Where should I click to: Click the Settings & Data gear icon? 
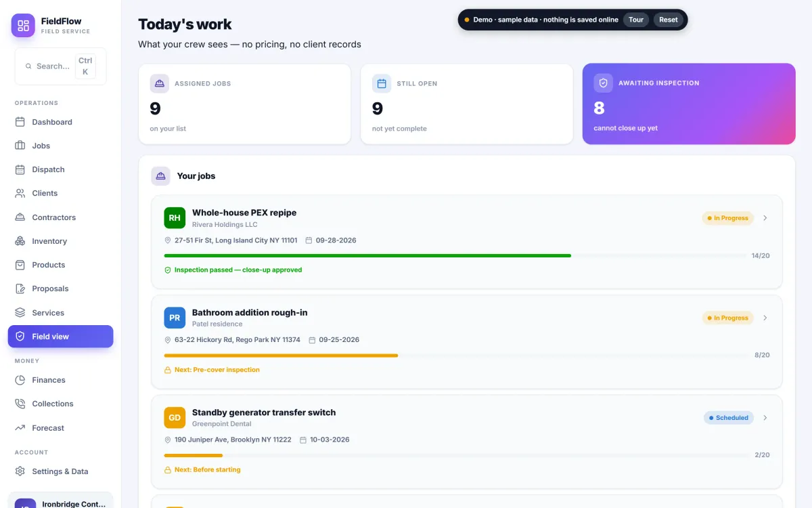pyautogui.click(x=20, y=471)
